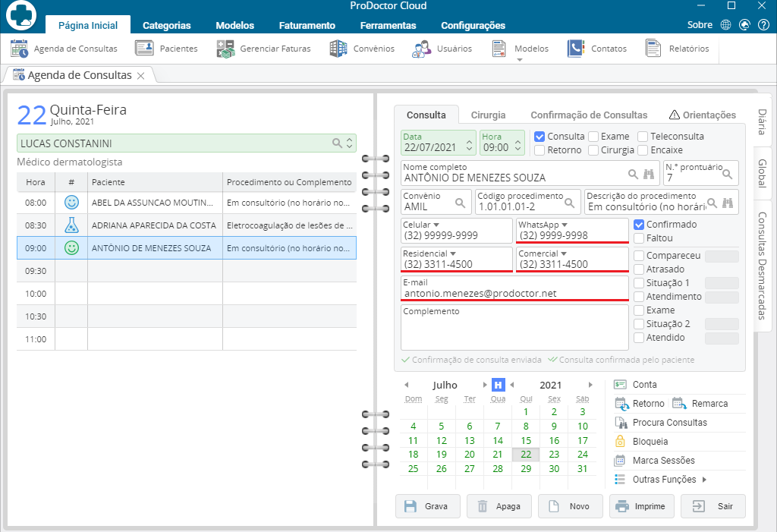
Task: Check the Exame type checkbox
Action: point(593,137)
